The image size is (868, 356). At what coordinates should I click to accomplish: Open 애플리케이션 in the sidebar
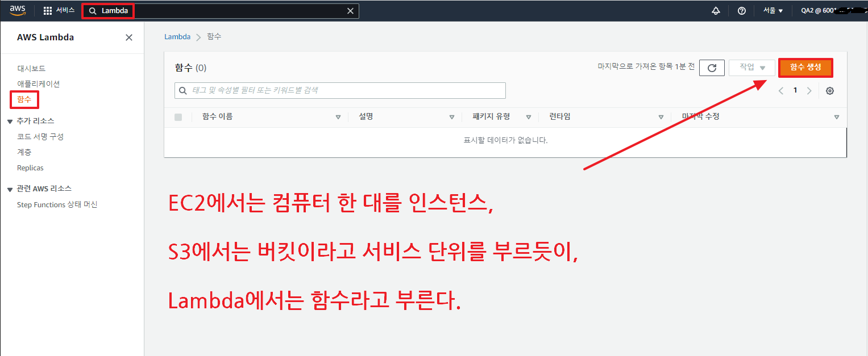click(x=39, y=84)
